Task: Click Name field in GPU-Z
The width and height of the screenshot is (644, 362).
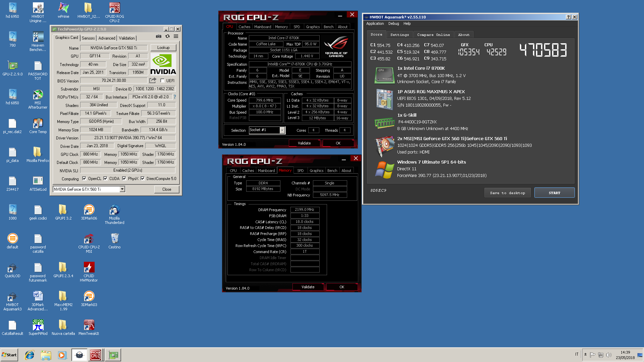Action: [114, 48]
